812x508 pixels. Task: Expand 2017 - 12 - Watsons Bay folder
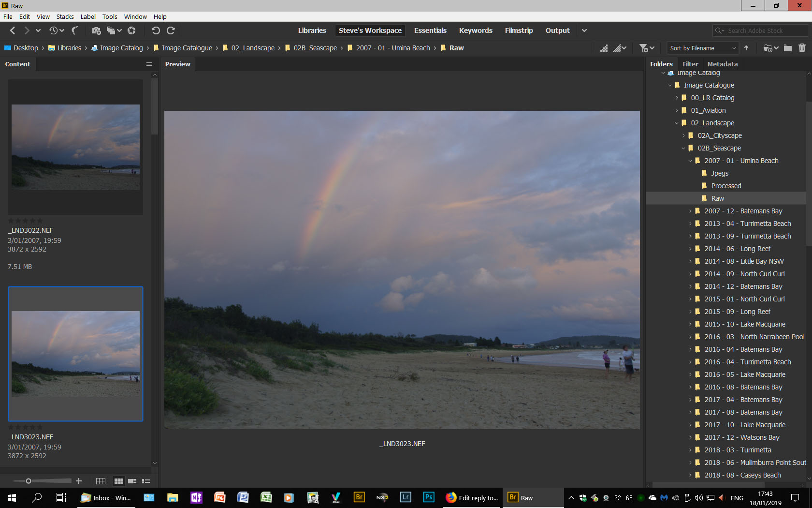click(x=690, y=437)
